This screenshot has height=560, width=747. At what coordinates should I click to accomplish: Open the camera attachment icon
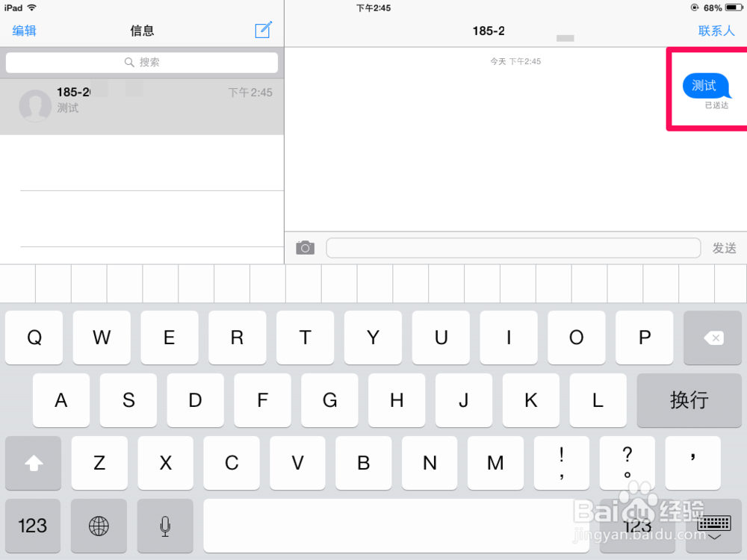point(305,247)
